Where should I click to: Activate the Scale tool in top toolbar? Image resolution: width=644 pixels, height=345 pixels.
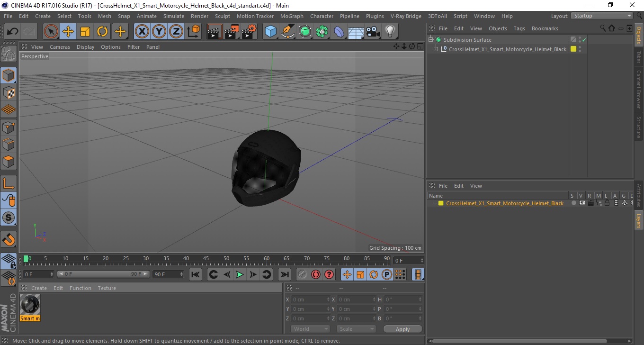(x=85, y=32)
